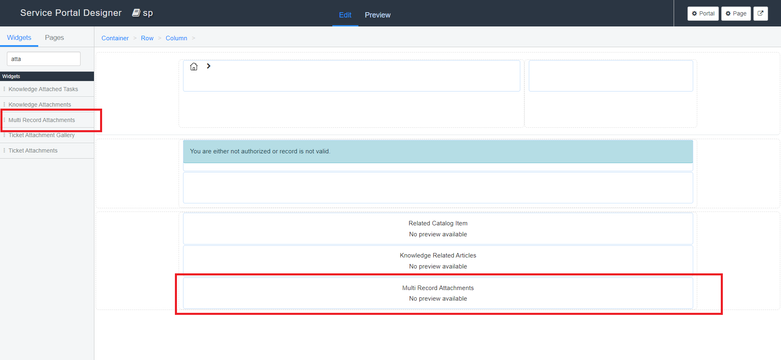Viewport: 781px width, 360px height.
Task: Click the home icon in the breadcrumb widget
Action: coord(194,67)
